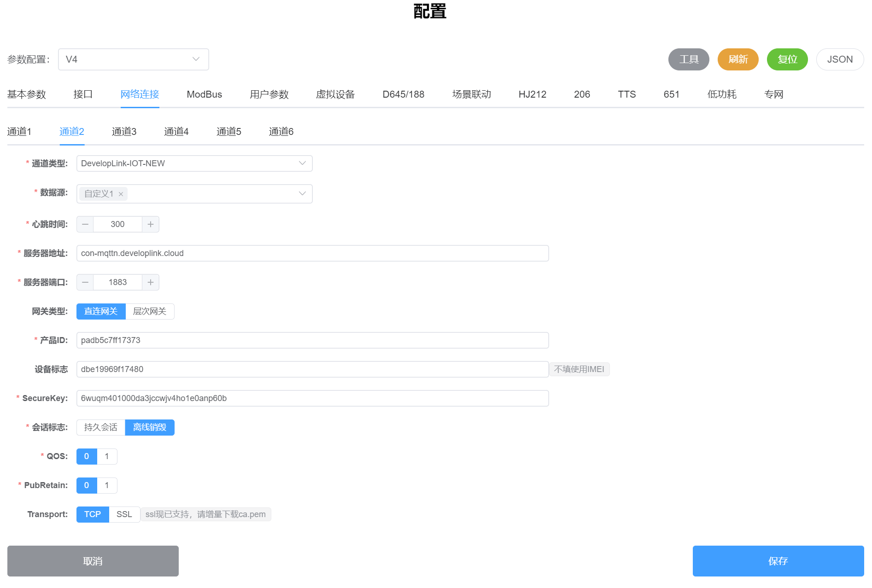Viewport: 872px width, 588px height.
Task: Select 通道6 sub-tab
Action: click(281, 132)
